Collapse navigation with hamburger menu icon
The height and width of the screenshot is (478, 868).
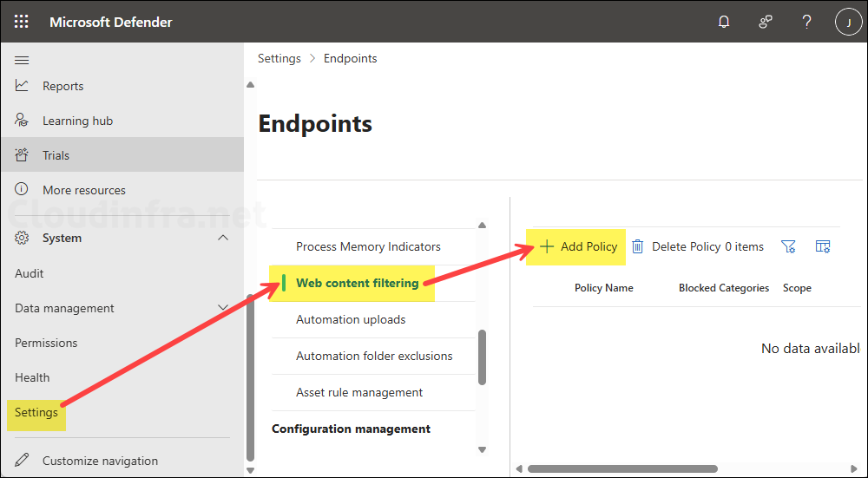coord(22,60)
